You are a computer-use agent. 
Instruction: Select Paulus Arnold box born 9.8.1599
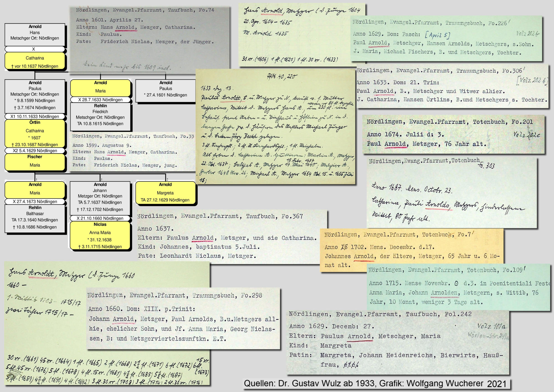(35, 96)
